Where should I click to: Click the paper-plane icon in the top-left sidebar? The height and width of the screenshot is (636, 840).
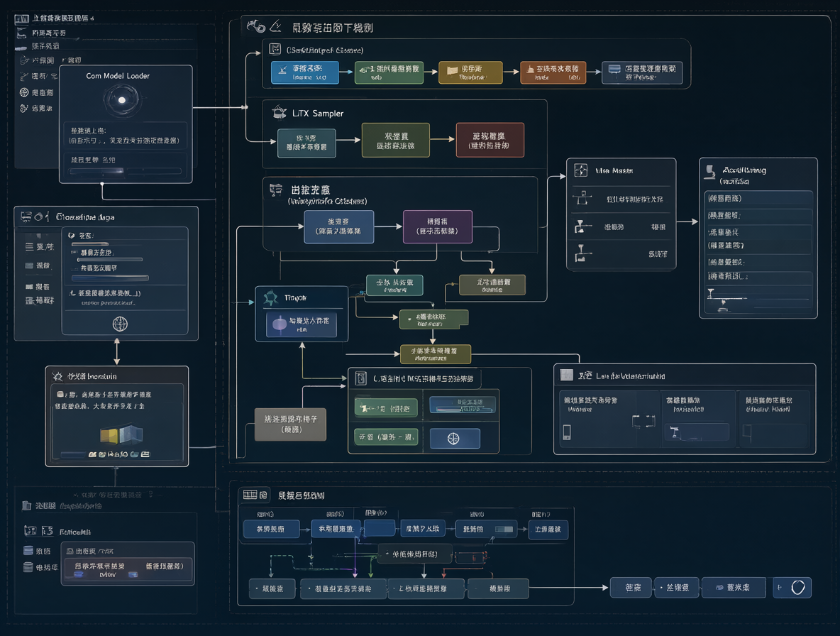click(x=24, y=60)
